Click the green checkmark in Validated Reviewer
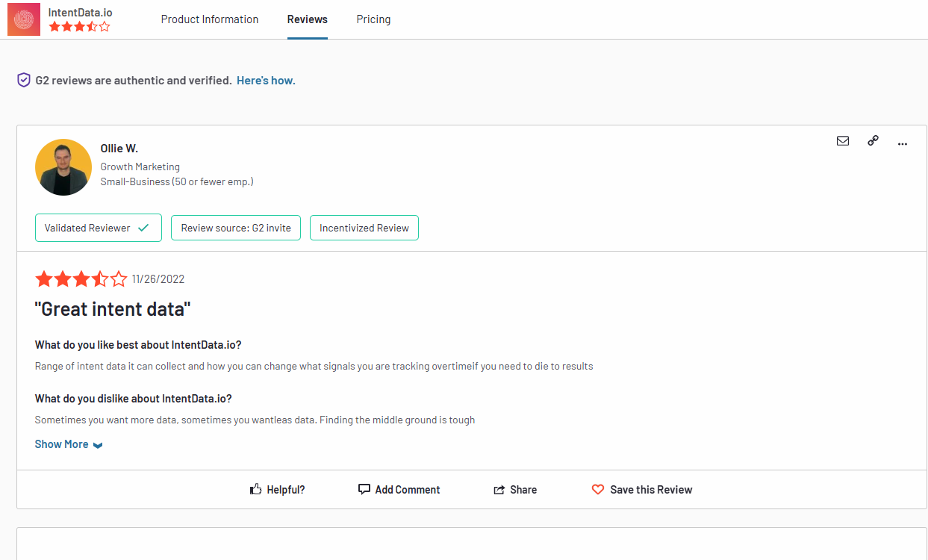The image size is (928, 560). [x=143, y=228]
